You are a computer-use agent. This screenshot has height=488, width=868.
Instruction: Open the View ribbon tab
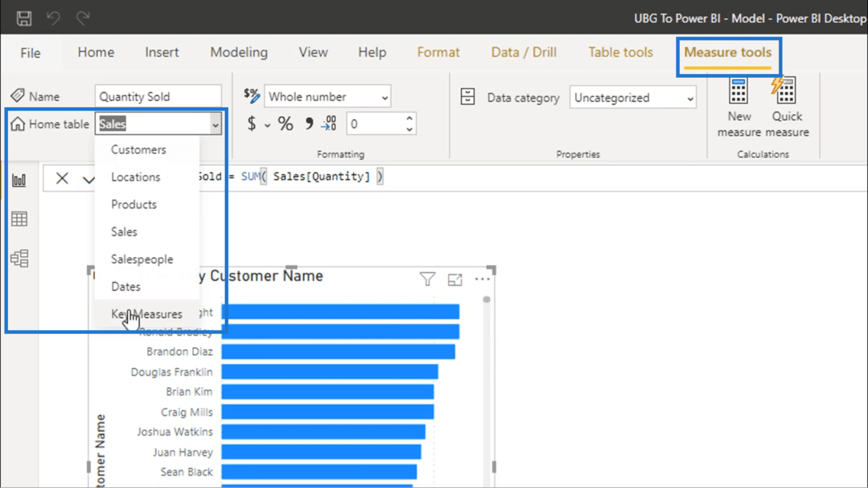(x=313, y=52)
